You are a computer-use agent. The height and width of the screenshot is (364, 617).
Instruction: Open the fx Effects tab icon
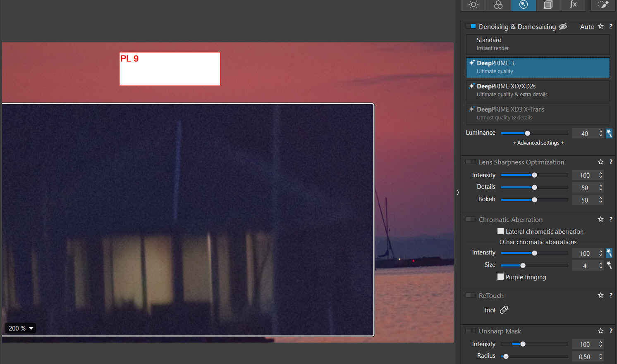[573, 5]
